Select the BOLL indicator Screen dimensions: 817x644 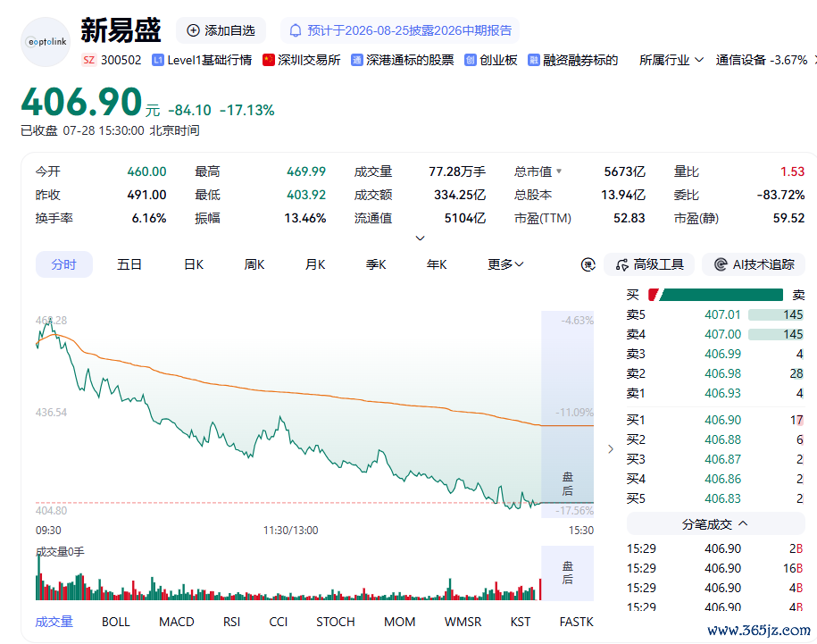(x=116, y=622)
